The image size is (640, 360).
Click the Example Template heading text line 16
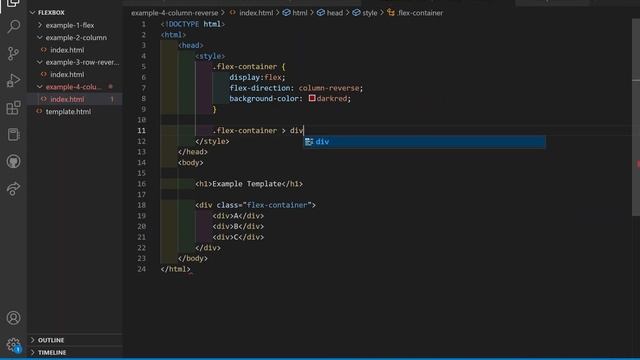pos(247,184)
